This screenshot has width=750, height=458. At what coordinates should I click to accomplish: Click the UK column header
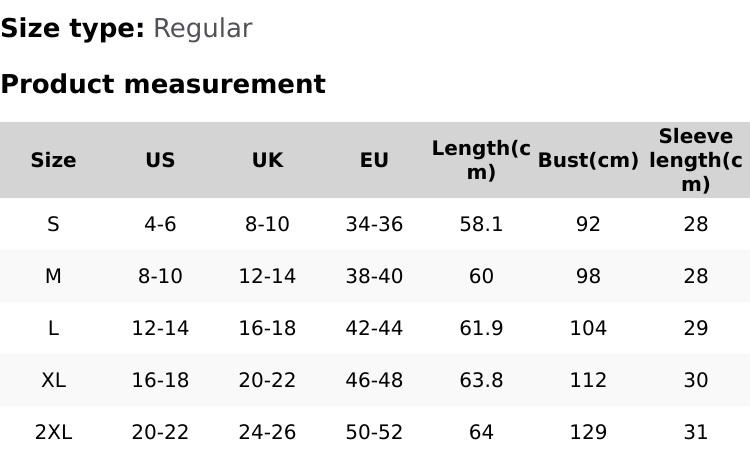[x=267, y=160]
